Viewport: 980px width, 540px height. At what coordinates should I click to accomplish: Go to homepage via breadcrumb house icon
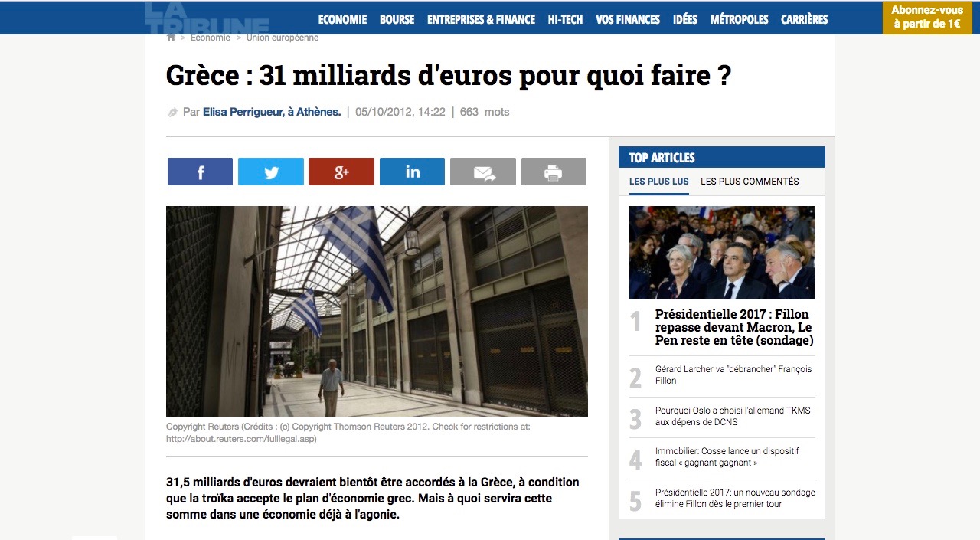point(171,38)
